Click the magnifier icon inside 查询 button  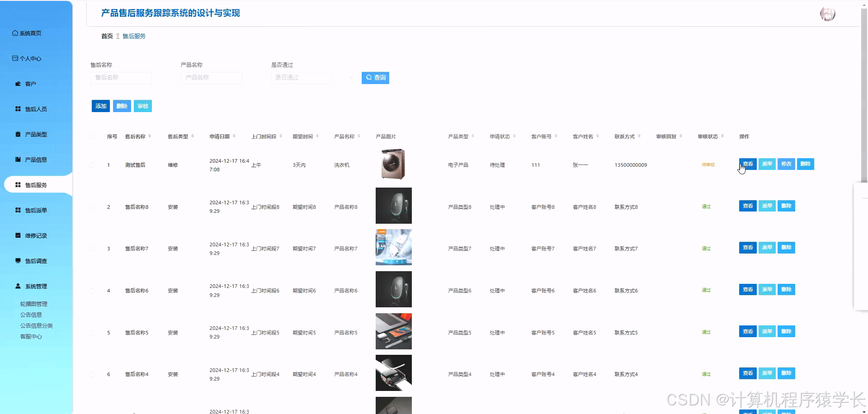coord(368,78)
